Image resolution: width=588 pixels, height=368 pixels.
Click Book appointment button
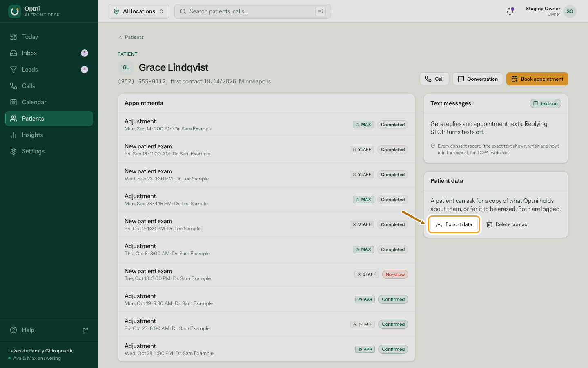[537, 79]
